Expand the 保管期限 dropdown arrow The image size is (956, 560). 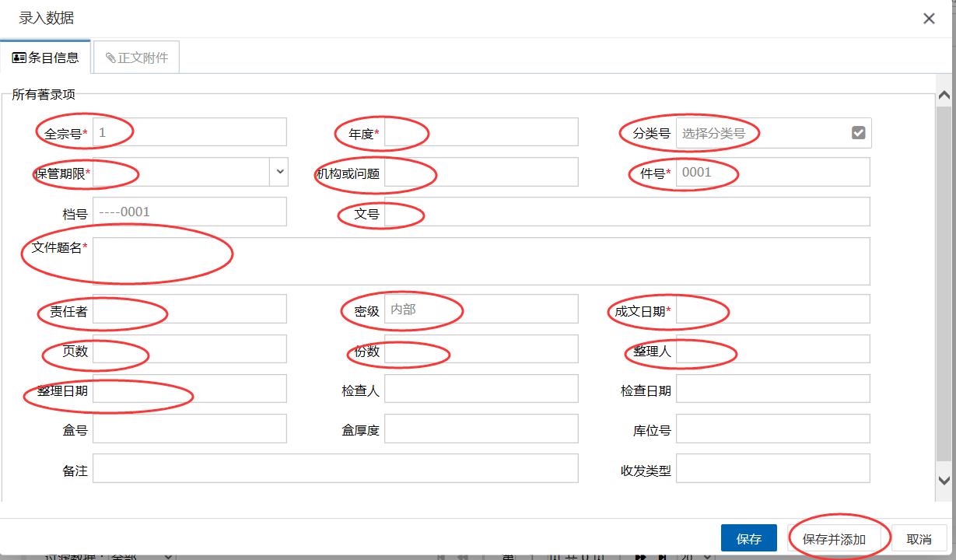[279, 172]
